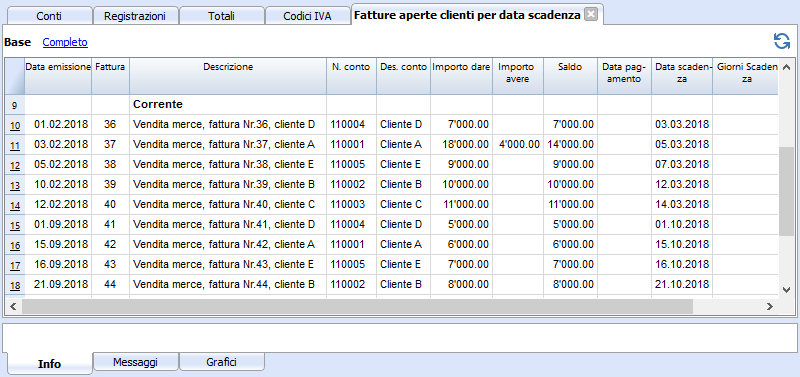
Task: Open row number 13 link
Action: point(15,185)
